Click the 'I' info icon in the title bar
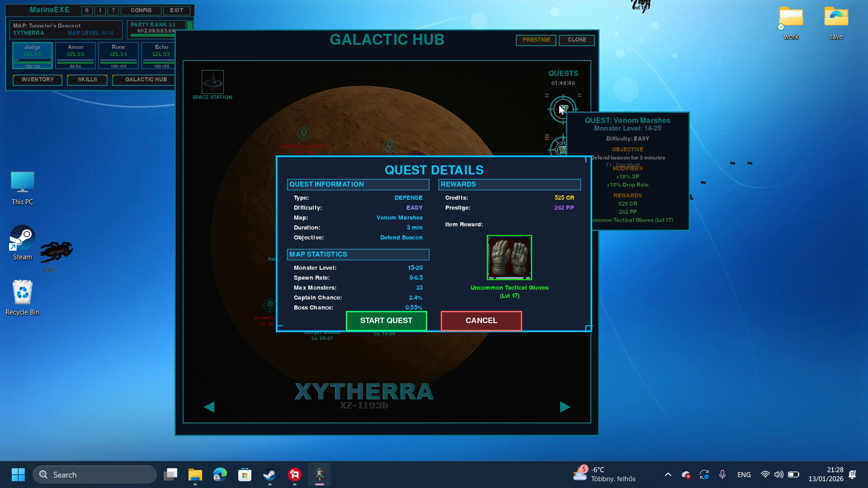This screenshot has height=488, width=868. click(x=100, y=10)
